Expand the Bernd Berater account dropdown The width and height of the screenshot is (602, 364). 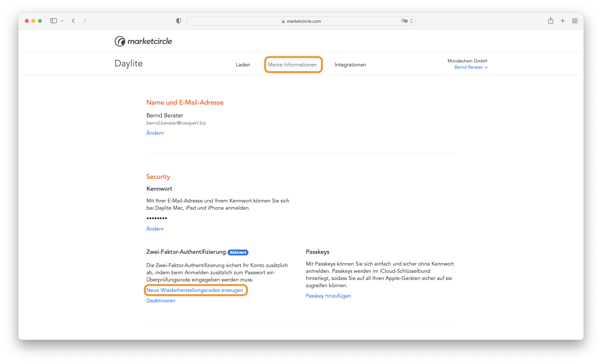coord(470,67)
